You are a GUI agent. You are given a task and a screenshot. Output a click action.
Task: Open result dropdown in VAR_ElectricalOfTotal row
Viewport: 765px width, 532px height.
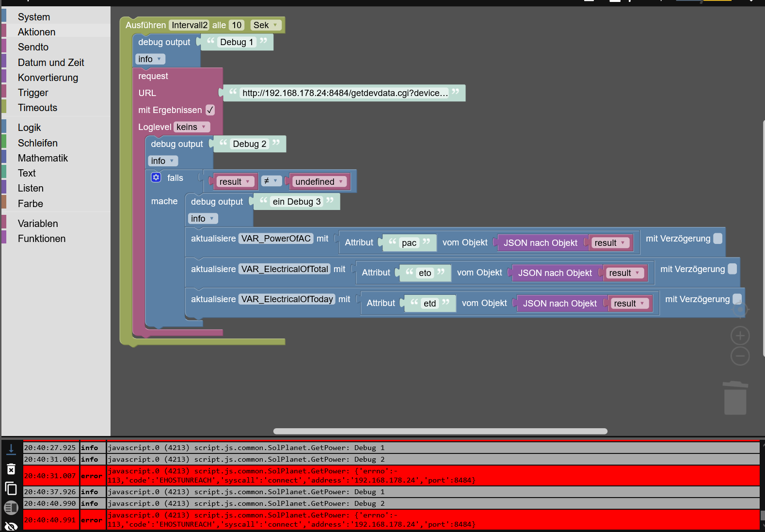[x=625, y=273]
